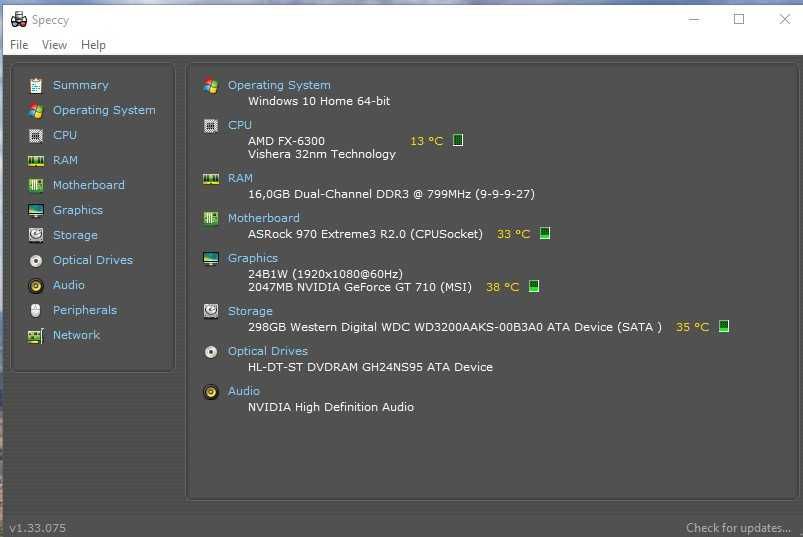The width and height of the screenshot is (803, 537).
Task: Click the Motherboard heading link in summary
Action: (x=264, y=218)
